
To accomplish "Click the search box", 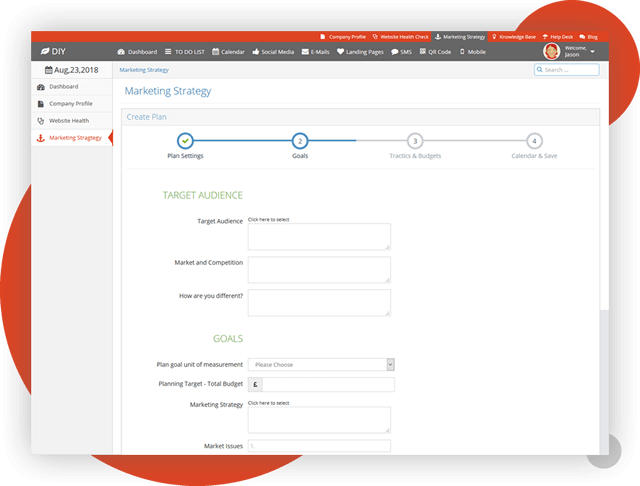I will pyautogui.click(x=567, y=70).
